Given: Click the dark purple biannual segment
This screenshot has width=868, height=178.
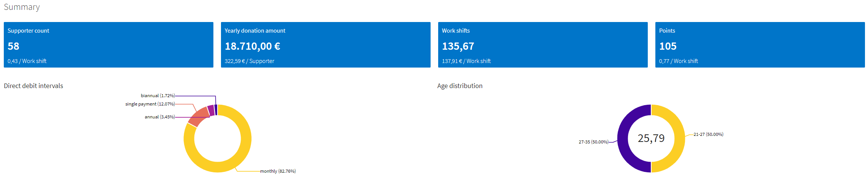Looking at the screenshot, I should (x=216, y=110).
